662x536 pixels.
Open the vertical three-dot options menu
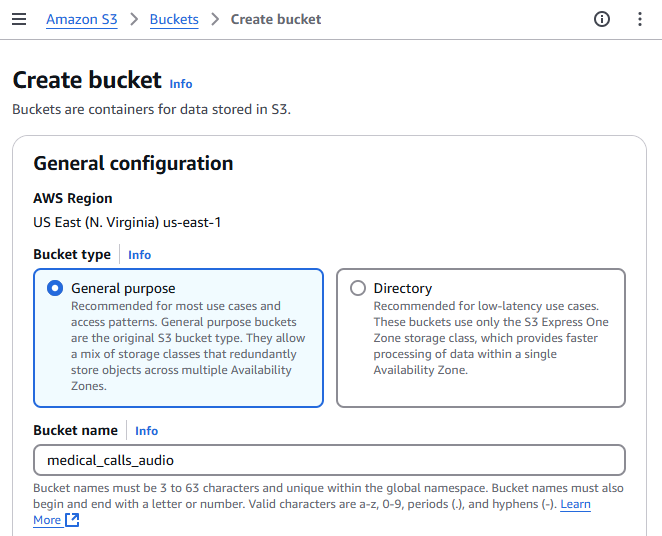(x=640, y=19)
